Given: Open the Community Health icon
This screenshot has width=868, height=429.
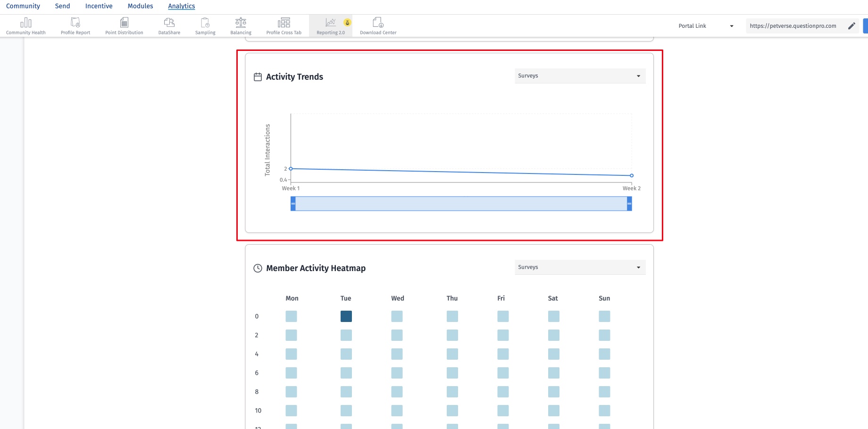Looking at the screenshot, I should [x=26, y=23].
